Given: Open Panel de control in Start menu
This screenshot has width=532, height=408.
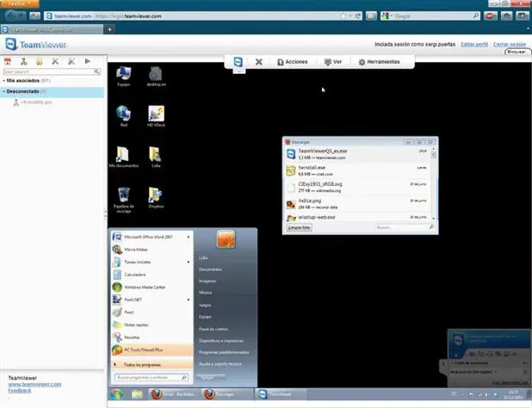Looking at the screenshot, I should click(213, 329).
